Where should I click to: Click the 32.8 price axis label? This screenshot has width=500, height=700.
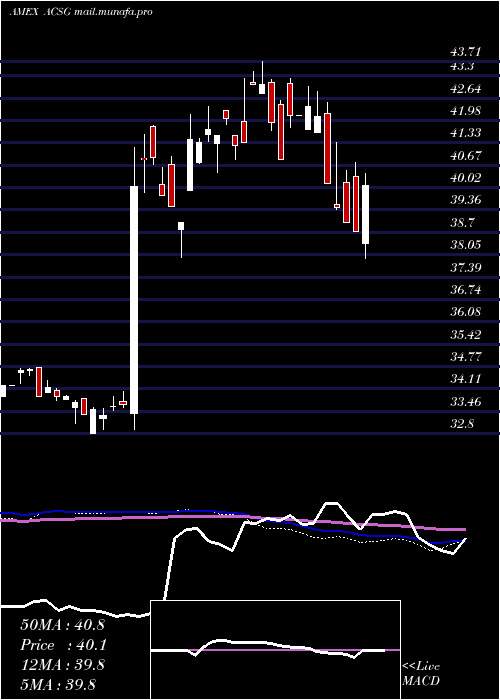tap(462, 423)
